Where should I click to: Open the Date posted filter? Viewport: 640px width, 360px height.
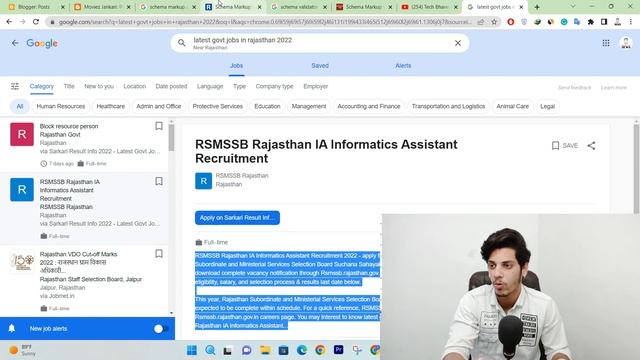point(171,86)
